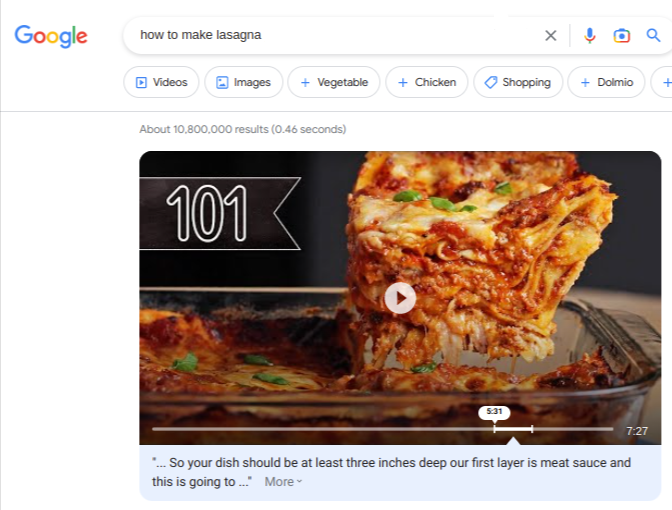This screenshot has height=510, width=672.
Task: Click the 5:31 timestamp marker
Action: pos(494,412)
